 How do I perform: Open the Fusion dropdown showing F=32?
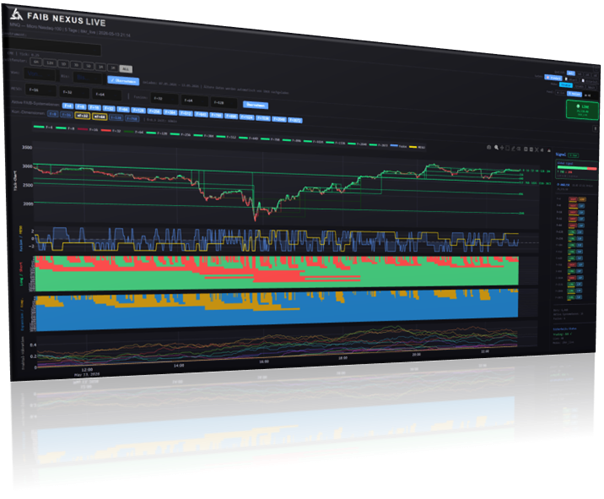pyautogui.click(x=164, y=98)
